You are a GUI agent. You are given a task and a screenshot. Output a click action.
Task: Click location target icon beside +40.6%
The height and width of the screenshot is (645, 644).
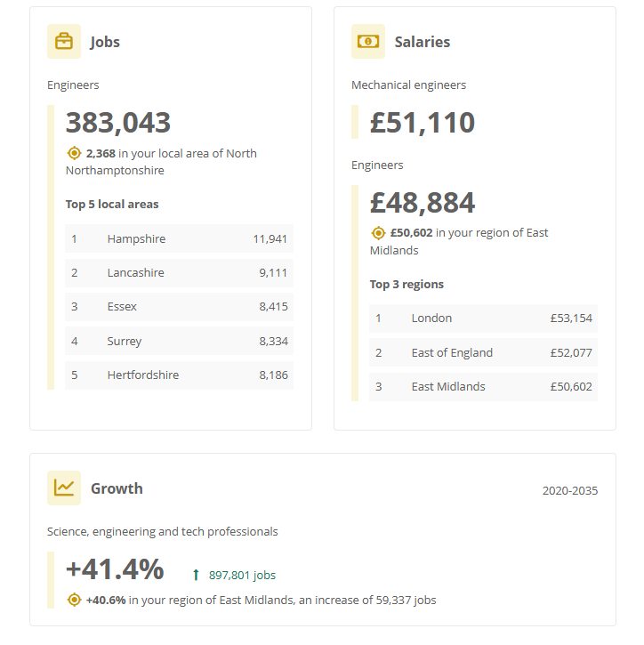pyautogui.click(x=75, y=600)
